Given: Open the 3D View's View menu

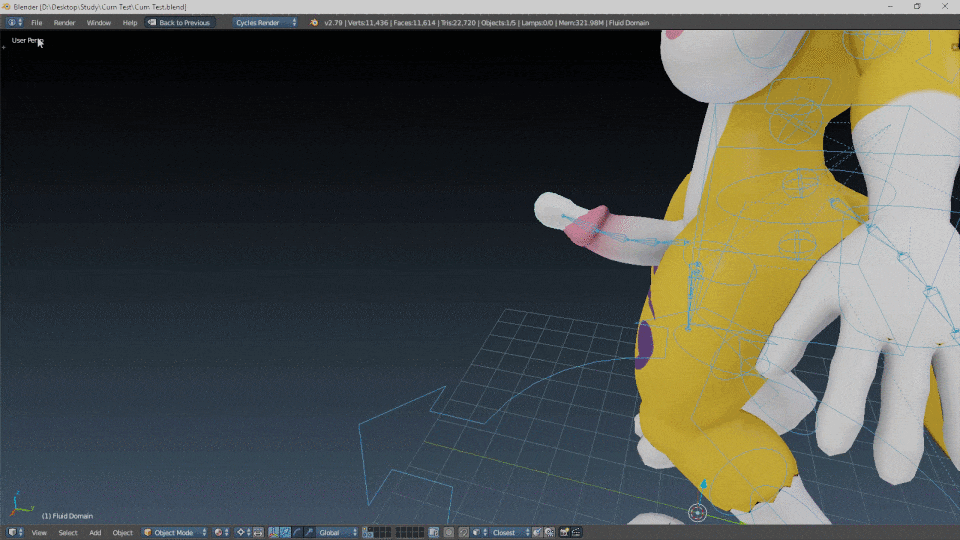Looking at the screenshot, I should click(39, 533).
